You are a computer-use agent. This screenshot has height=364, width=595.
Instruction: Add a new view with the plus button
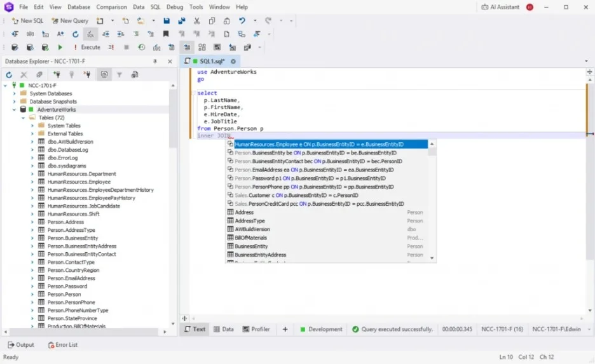pos(285,329)
